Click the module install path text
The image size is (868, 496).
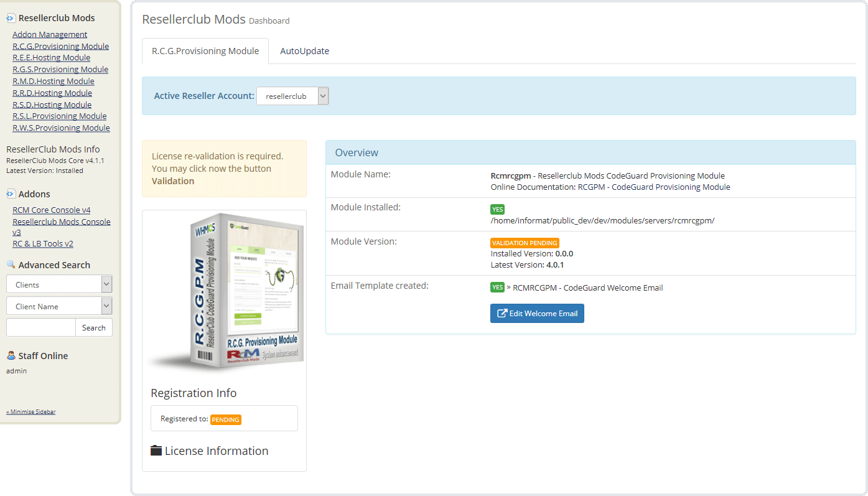[602, 220]
